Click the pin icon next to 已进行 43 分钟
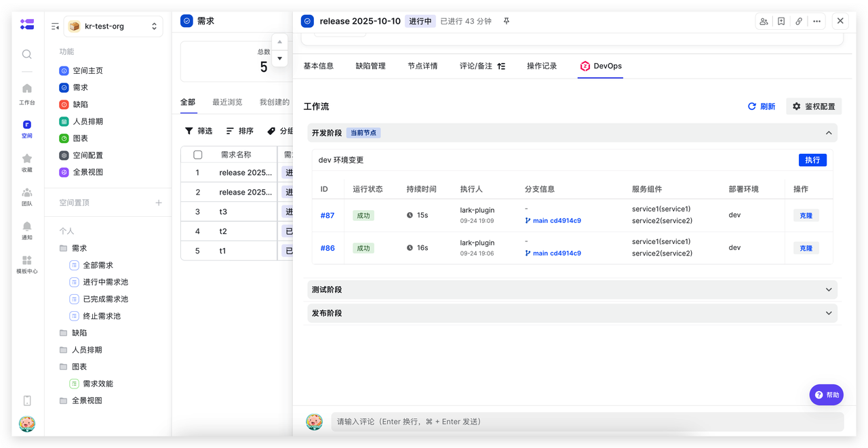This screenshot has height=448, width=868. click(506, 21)
